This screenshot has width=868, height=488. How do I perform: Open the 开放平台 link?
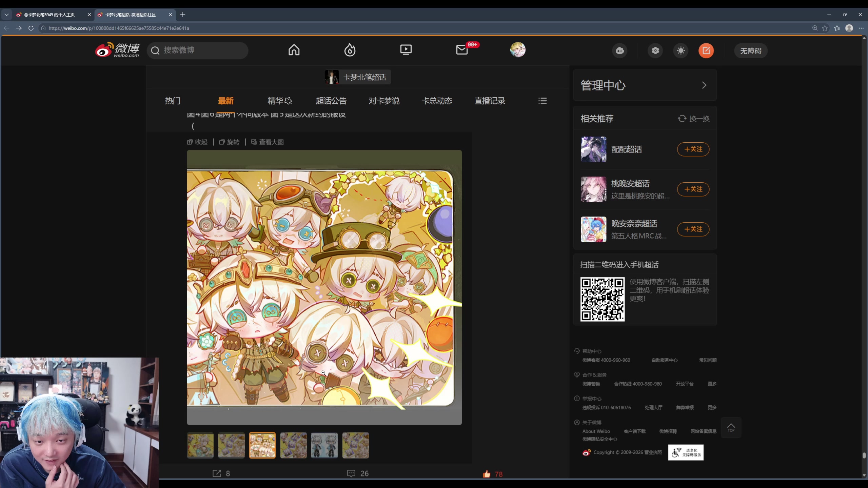coord(685,384)
